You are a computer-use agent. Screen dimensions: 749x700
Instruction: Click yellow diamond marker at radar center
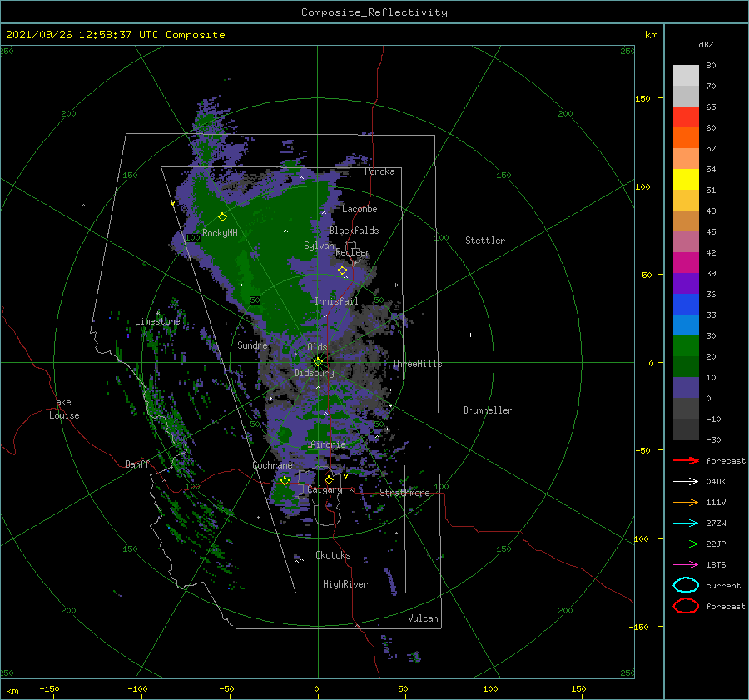point(318,362)
